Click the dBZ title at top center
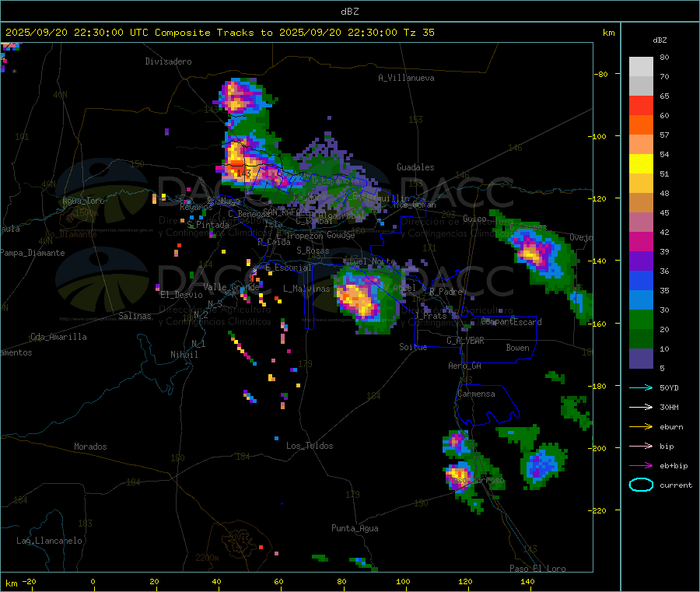The width and height of the screenshot is (700, 592). click(x=349, y=12)
